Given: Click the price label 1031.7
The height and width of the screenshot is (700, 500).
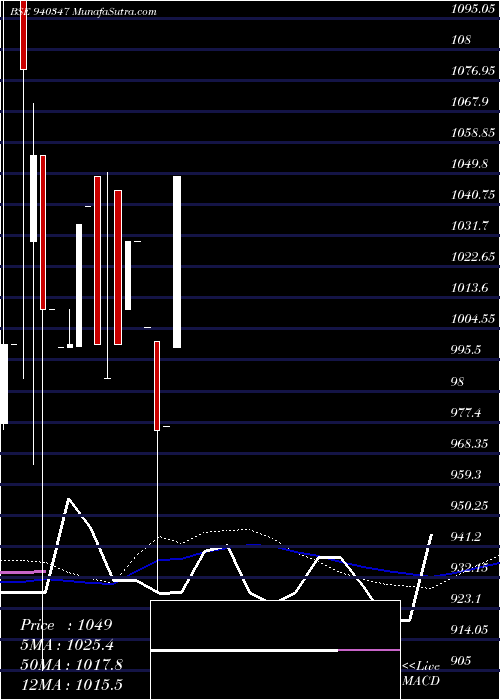Looking at the screenshot, I should click(x=470, y=226).
